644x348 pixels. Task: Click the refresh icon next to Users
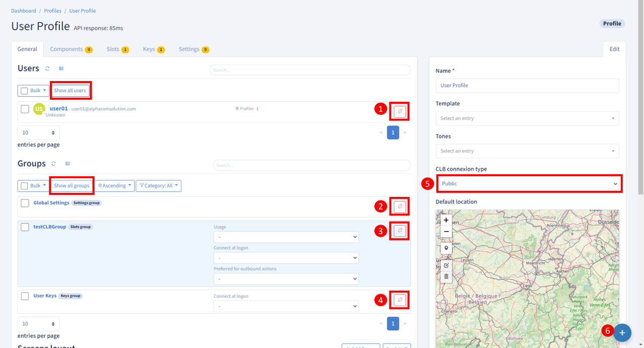click(47, 68)
